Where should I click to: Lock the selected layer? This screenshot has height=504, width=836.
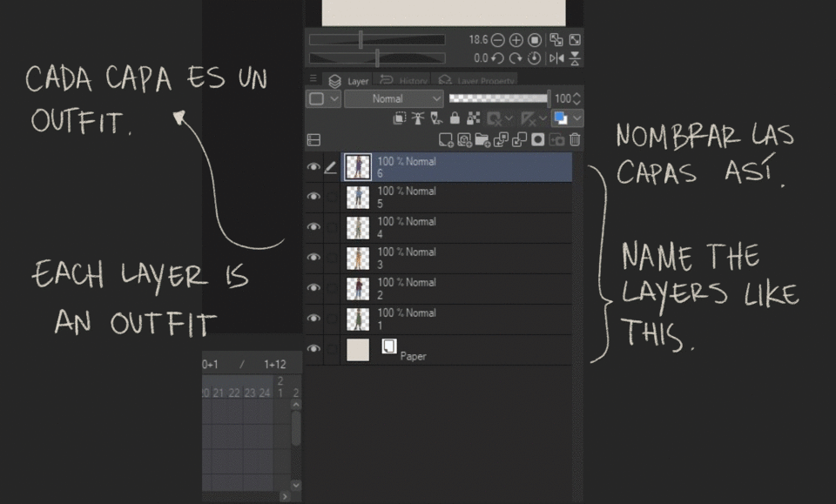pyautogui.click(x=455, y=118)
